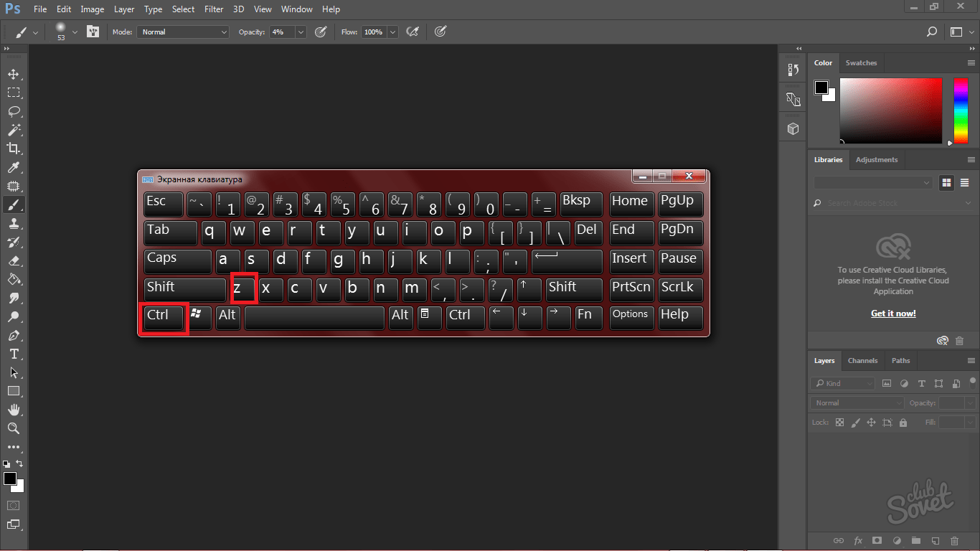
Task: Select the Lasso tool
Action: tap(14, 111)
